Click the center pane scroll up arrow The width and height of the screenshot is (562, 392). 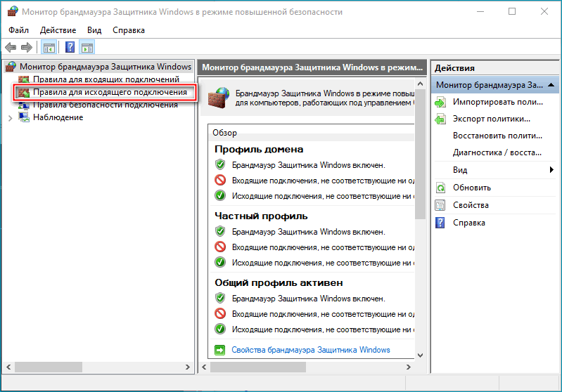tap(420, 84)
